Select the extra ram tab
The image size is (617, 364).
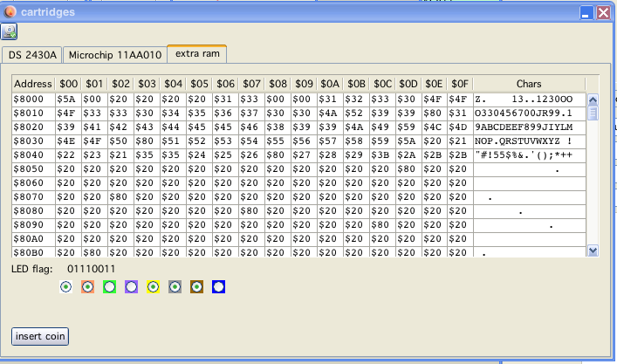[197, 54]
